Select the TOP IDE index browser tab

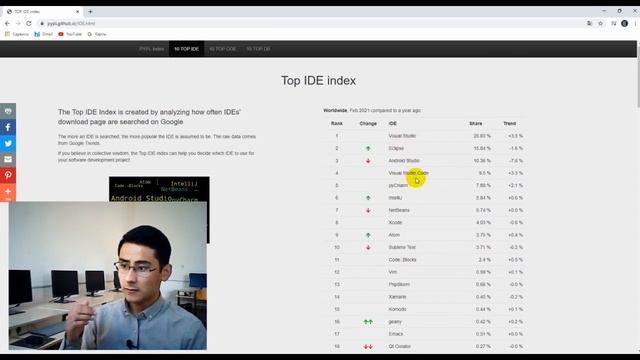(42, 11)
